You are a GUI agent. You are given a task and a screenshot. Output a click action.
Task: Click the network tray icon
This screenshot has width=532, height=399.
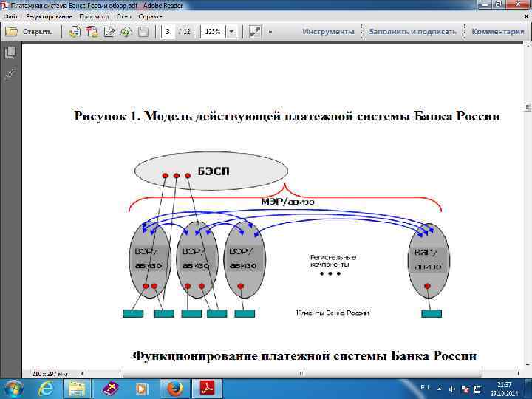point(477,389)
